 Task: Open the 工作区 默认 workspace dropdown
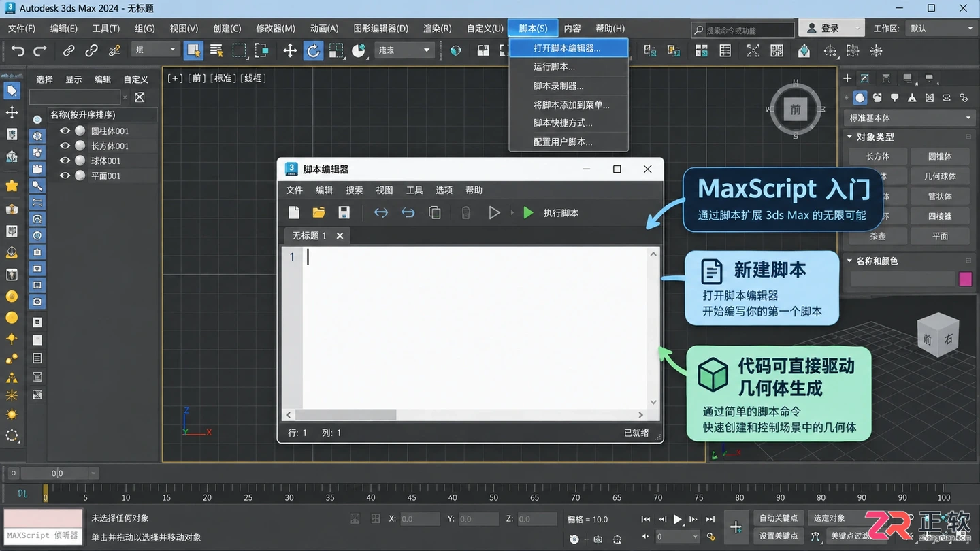click(x=942, y=29)
